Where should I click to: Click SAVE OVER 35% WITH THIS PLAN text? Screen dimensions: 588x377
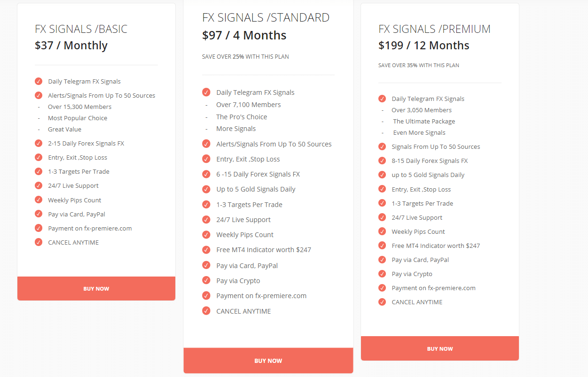419,65
